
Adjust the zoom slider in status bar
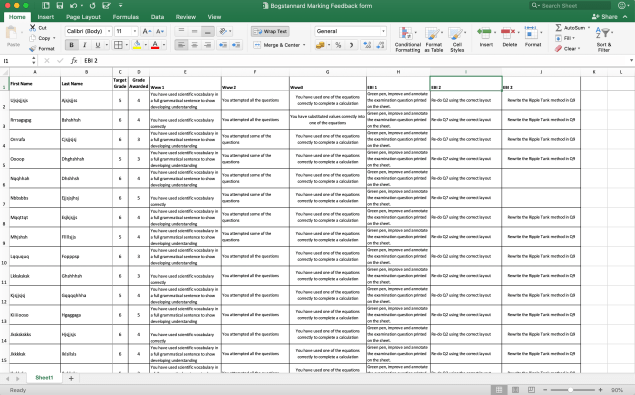click(571, 390)
